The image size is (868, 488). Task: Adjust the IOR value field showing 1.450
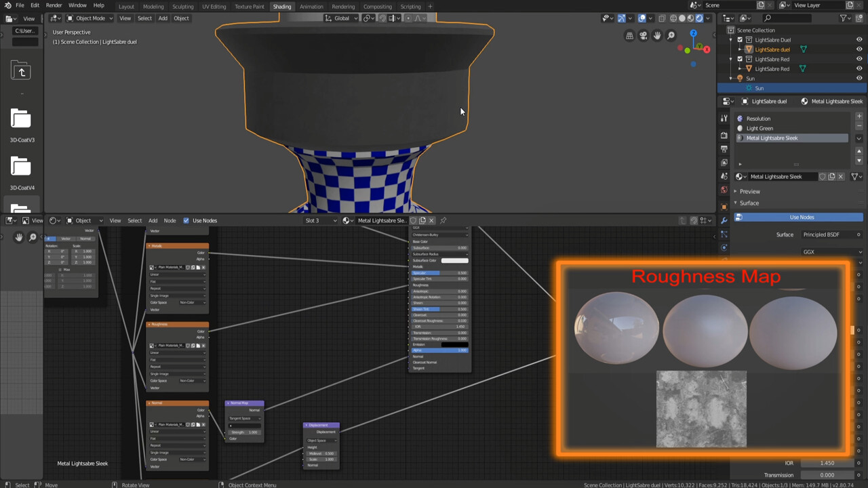(827, 463)
